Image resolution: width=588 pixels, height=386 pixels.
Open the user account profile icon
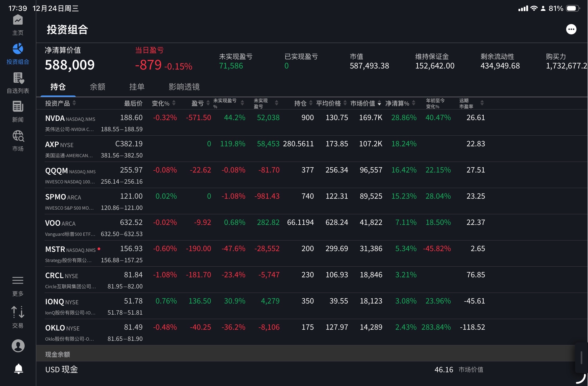tap(18, 346)
